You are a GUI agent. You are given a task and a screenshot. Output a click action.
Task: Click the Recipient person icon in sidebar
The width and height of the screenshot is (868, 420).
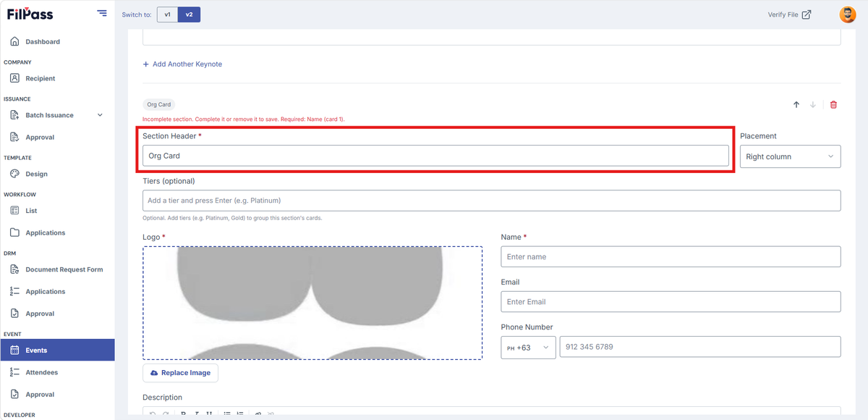14,78
